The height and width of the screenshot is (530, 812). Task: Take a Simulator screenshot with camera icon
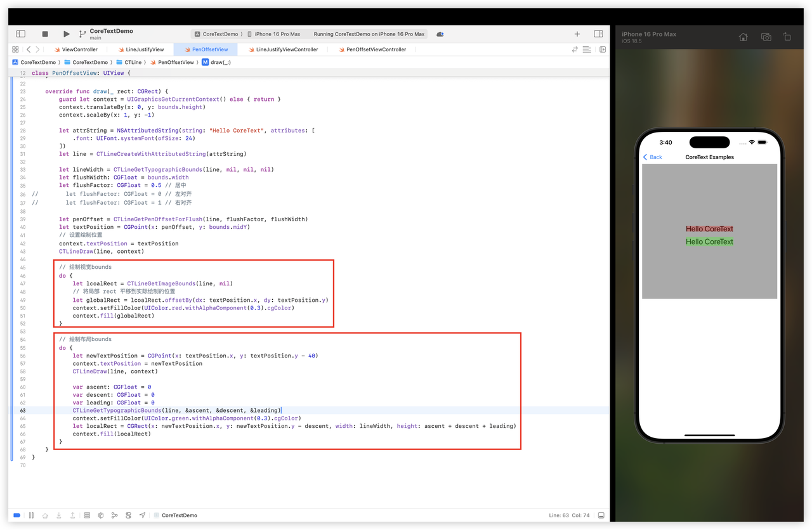pos(766,37)
